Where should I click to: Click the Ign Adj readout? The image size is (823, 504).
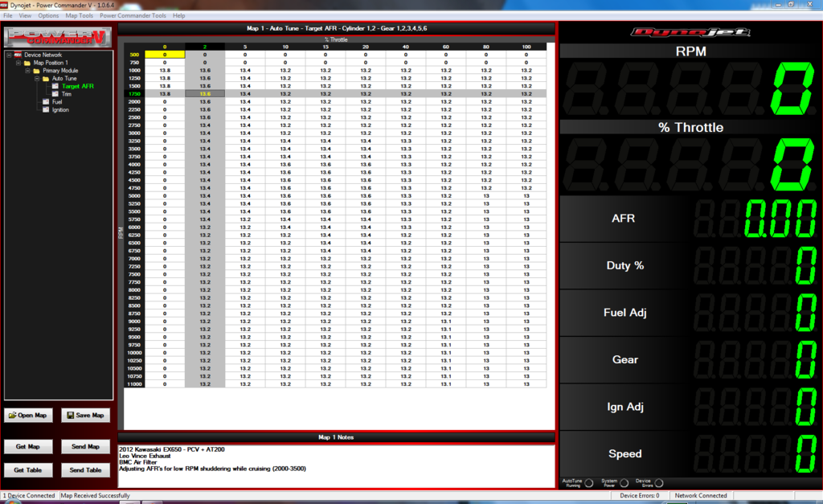755,407
